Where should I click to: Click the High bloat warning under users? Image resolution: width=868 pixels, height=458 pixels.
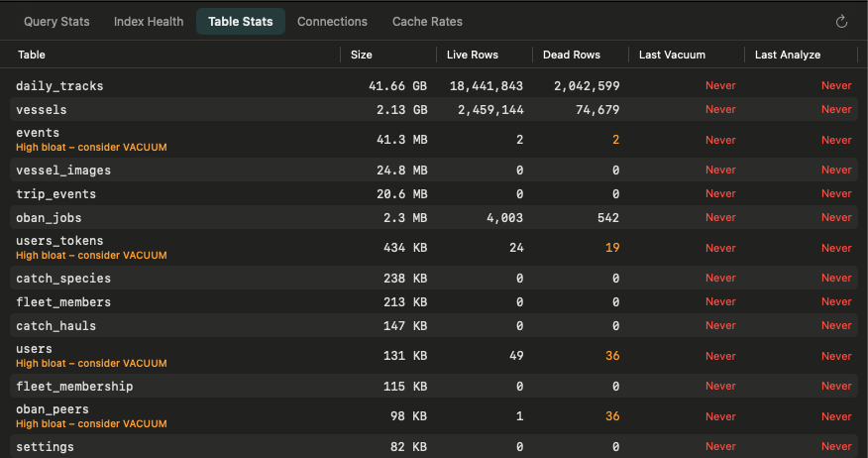point(91,363)
